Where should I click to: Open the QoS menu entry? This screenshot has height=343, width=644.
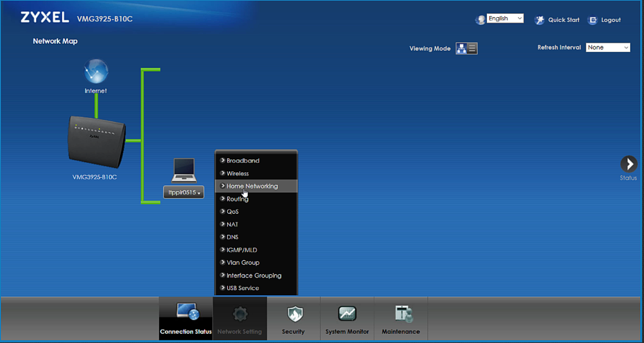256,211
